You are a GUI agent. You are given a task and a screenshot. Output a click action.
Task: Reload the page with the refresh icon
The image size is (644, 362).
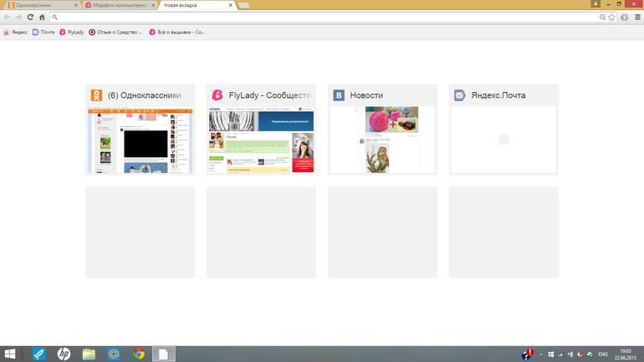(30, 18)
